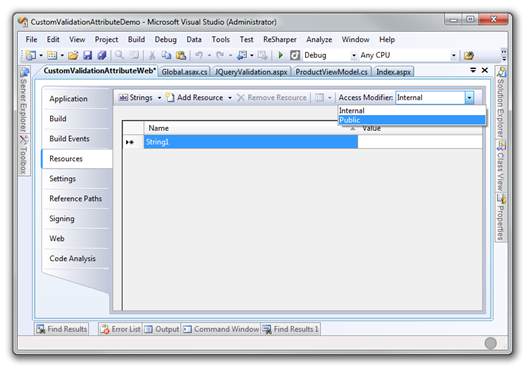The width and height of the screenshot is (528, 370).
Task: Select the Signing properties page
Action: click(77, 218)
